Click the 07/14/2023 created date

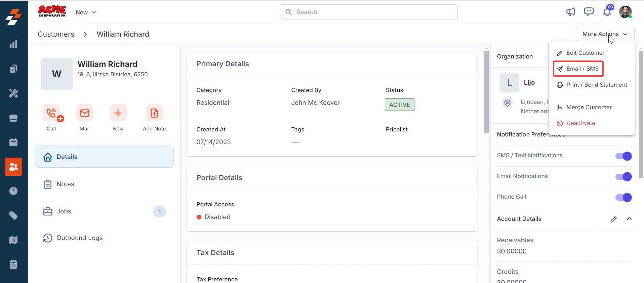click(x=214, y=142)
